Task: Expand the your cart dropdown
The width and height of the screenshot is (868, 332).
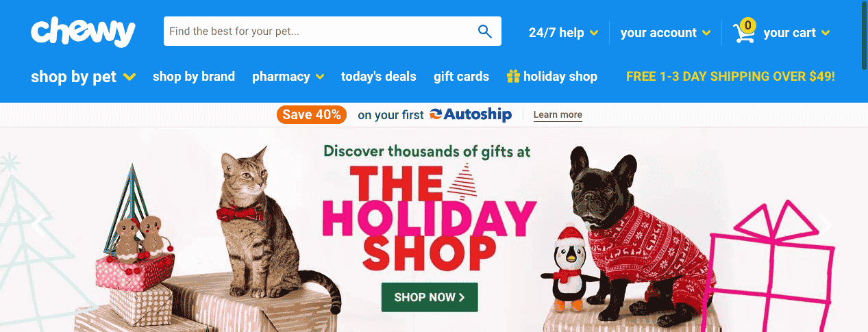Action: [797, 32]
